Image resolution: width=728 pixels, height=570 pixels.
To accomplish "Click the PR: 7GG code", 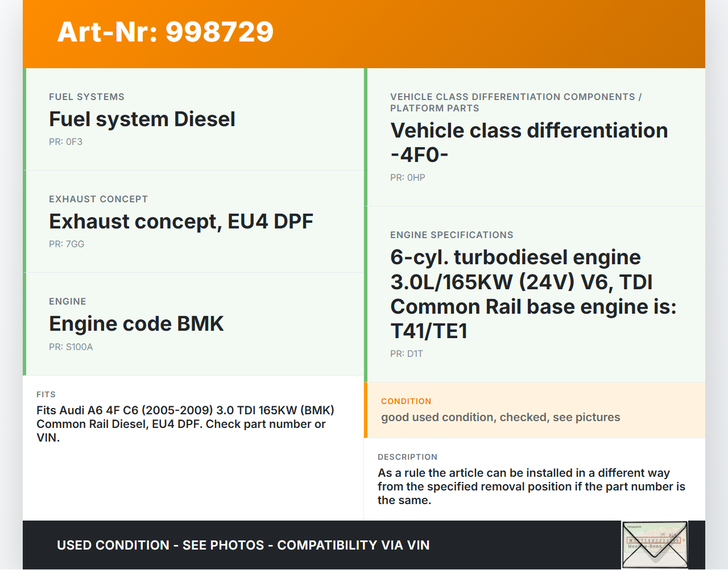I will (67, 244).
